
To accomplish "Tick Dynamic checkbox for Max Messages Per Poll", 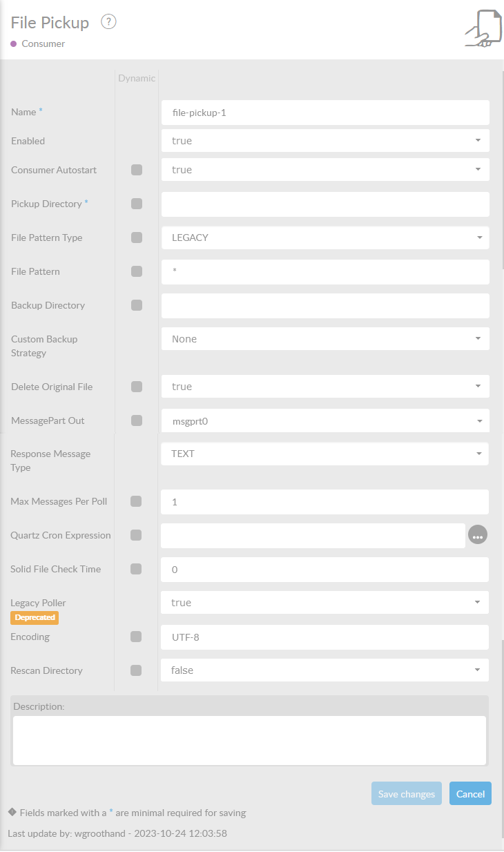I will pos(136,501).
